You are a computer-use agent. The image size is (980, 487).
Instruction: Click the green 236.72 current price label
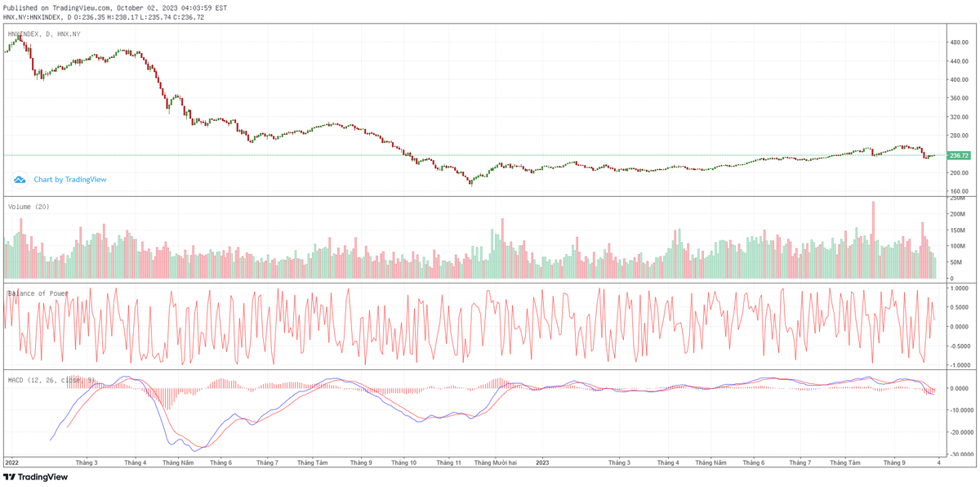(959, 155)
